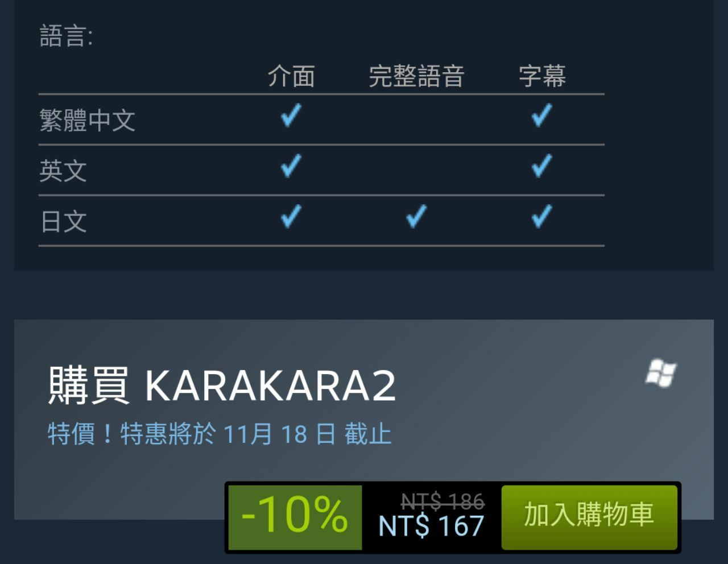
Task: Click the discounted price NT$ 167
Action: pyautogui.click(x=431, y=526)
